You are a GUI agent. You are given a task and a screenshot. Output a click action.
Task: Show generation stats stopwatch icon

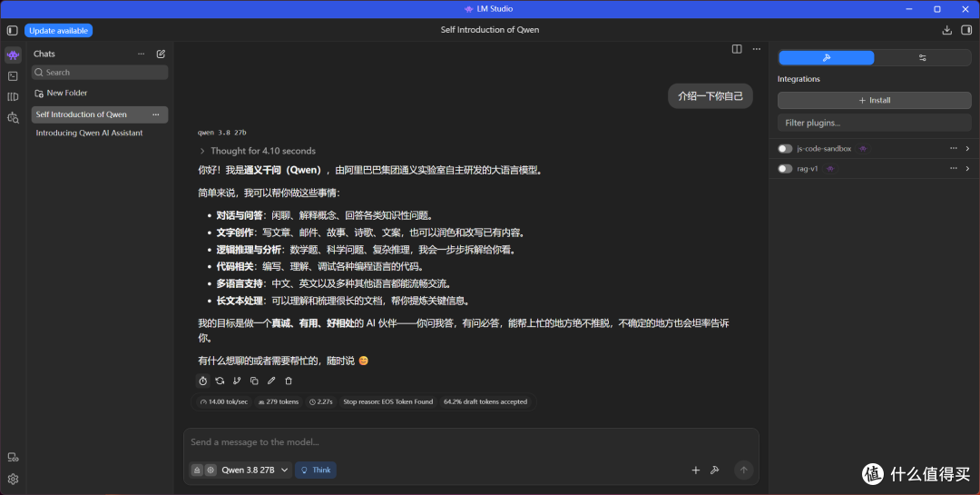point(202,381)
